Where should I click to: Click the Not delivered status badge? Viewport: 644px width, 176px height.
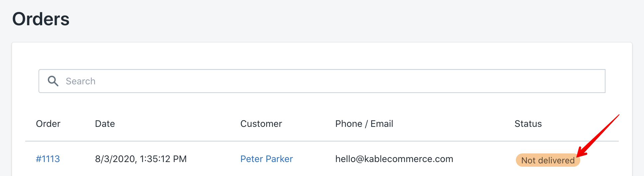point(548,160)
